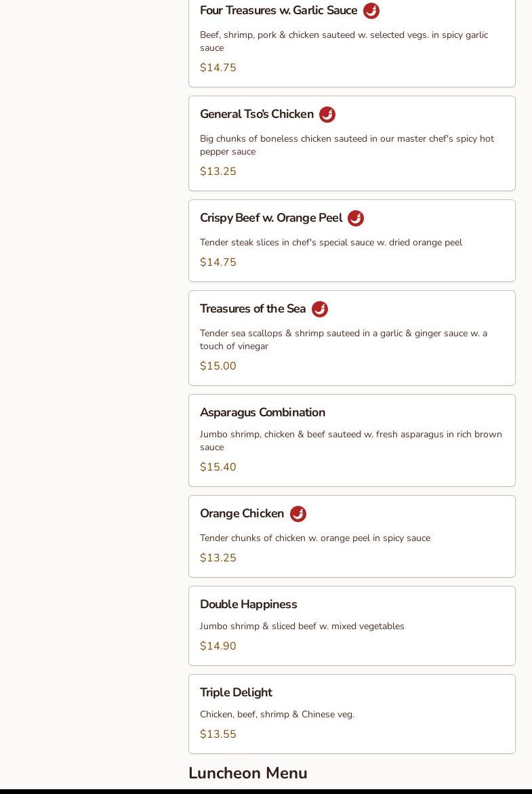The width and height of the screenshot is (532, 794).
Task: Select Asparagus Combination menu item
Action: tap(262, 412)
